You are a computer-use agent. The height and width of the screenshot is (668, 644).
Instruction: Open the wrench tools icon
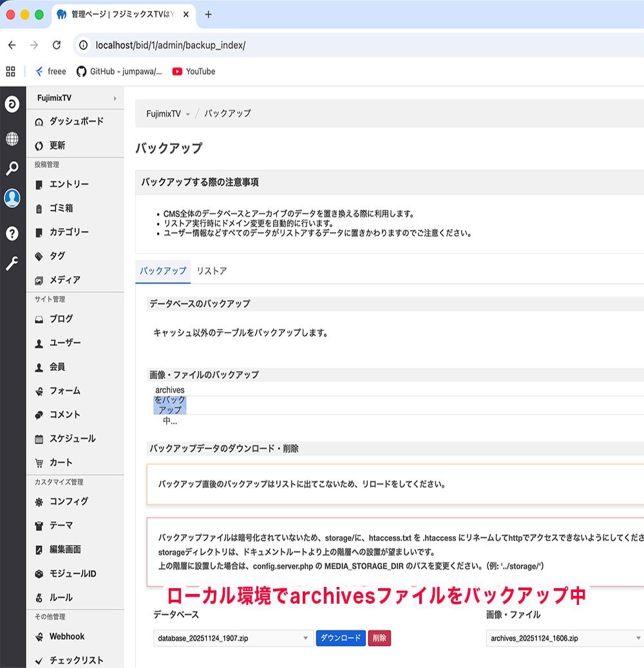pyautogui.click(x=12, y=263)
